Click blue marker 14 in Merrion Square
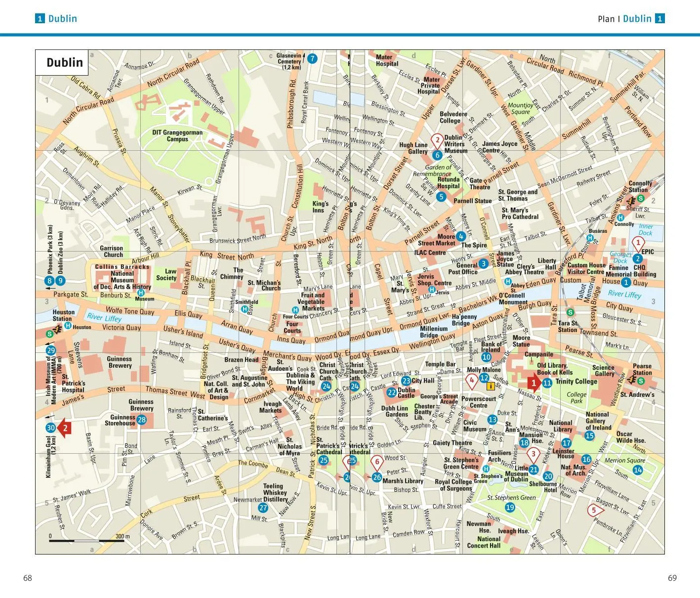The height and width of the screenshot is (598, 700). [638, 470]
